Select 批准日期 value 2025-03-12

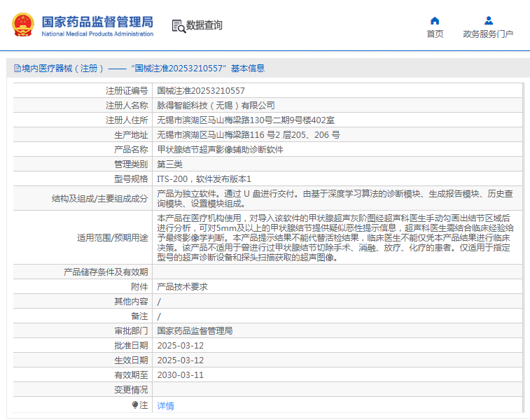pyautogui.click(x=181, y=346)
